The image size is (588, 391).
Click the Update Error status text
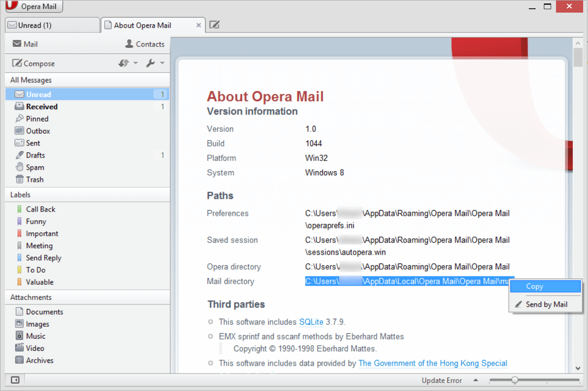(441, 380)
